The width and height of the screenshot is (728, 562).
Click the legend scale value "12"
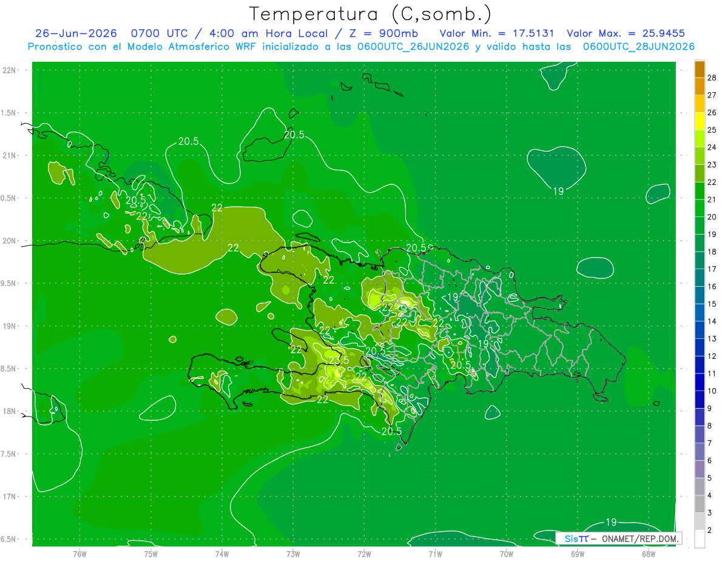tap(712, 356)
